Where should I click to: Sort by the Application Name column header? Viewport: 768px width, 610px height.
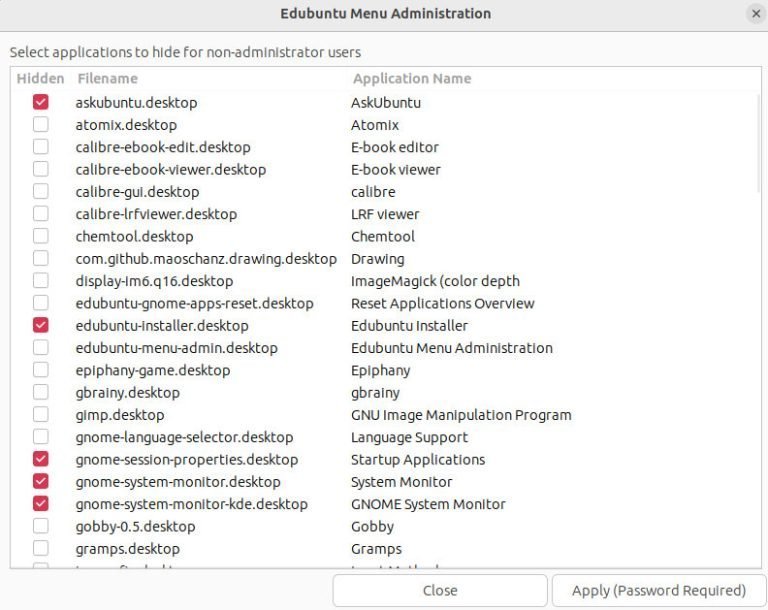point(412,78)
